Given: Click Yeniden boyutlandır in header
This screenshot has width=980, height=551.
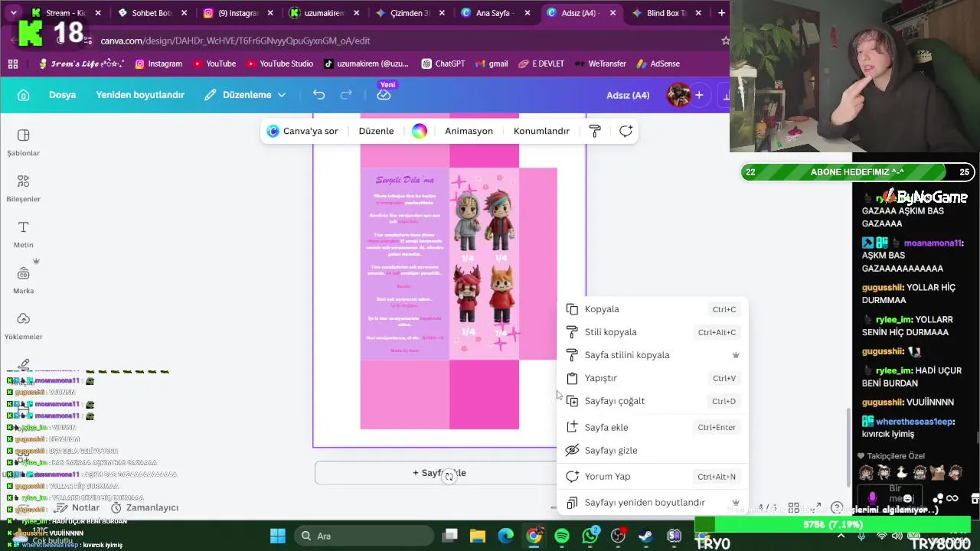Looking at the screenshot, I should coord(140,95).
